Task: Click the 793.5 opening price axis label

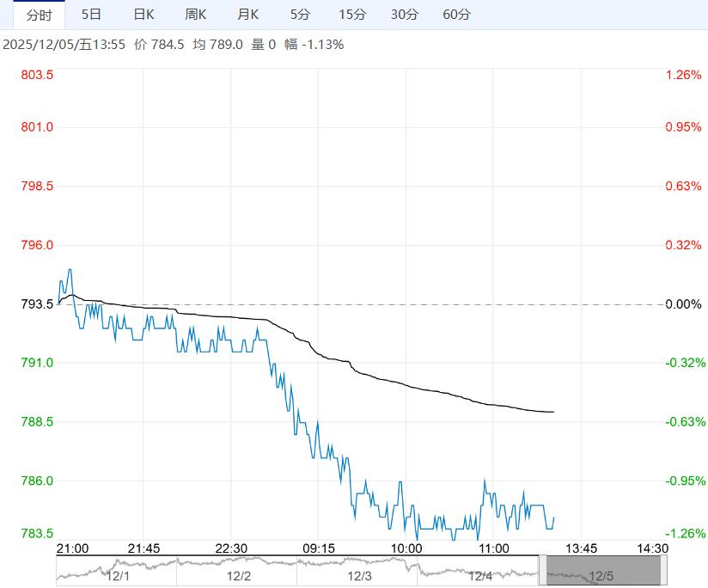Action: point(37,304)
